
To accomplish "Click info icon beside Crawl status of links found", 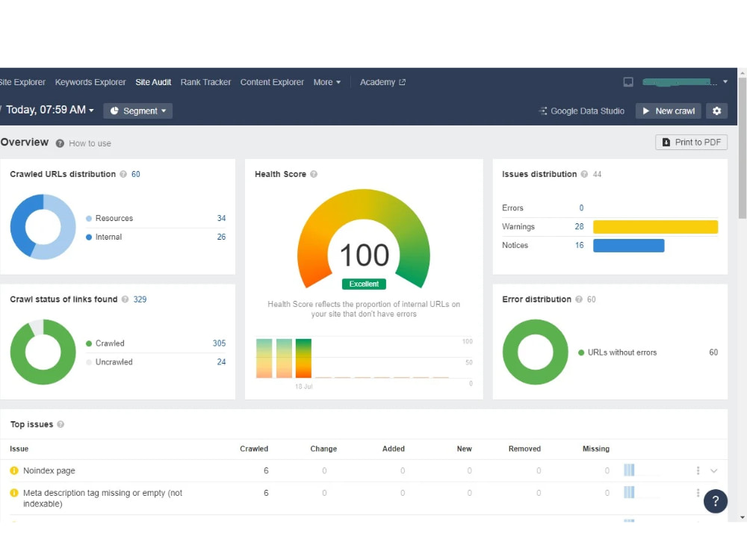I will pyautogui.click(x=125, y=299).
